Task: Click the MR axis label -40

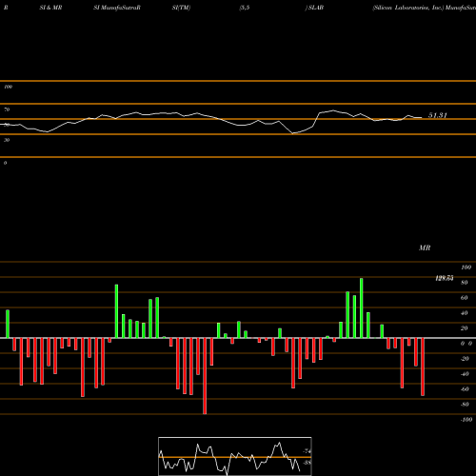Action: (465, 374)
